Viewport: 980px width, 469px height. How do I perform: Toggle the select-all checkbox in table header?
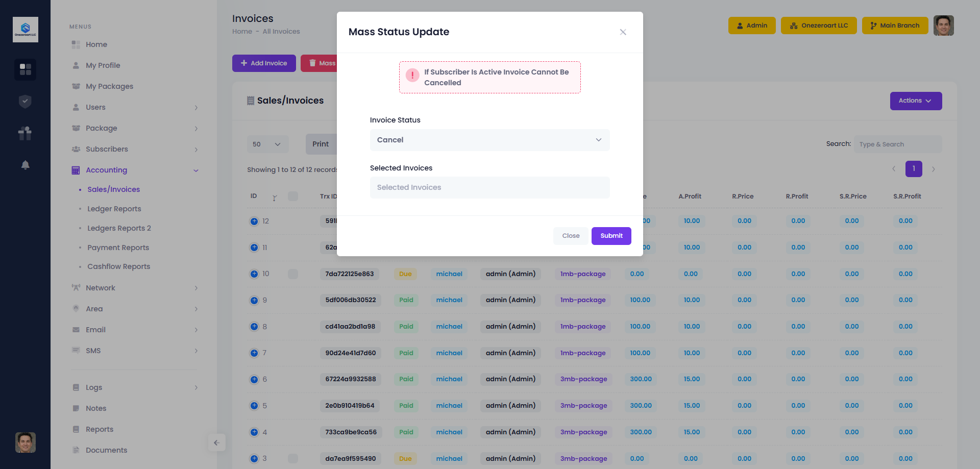[293, 196]
